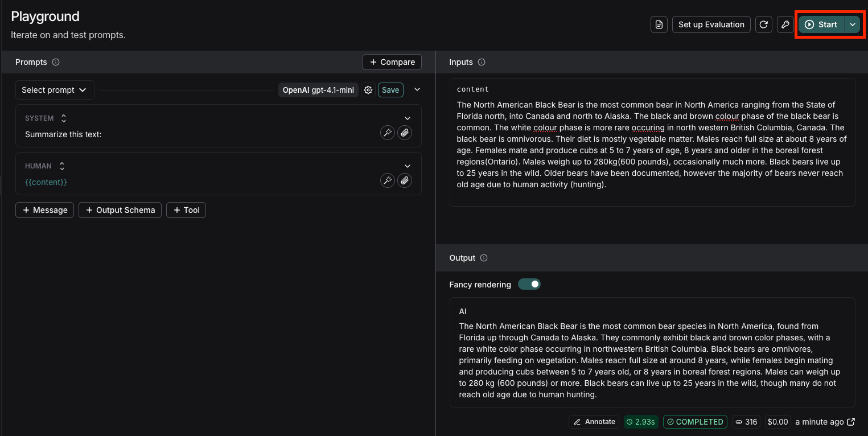Collapse the prompt with chevron next to Save
This screenshot has height=436, width=868.
click(417, 90)
